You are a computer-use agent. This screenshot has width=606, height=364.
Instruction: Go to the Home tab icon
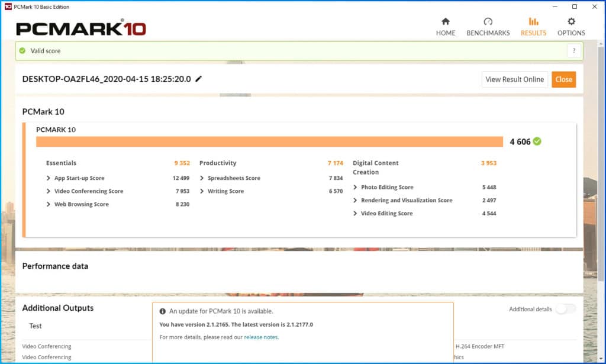point(446,21)
